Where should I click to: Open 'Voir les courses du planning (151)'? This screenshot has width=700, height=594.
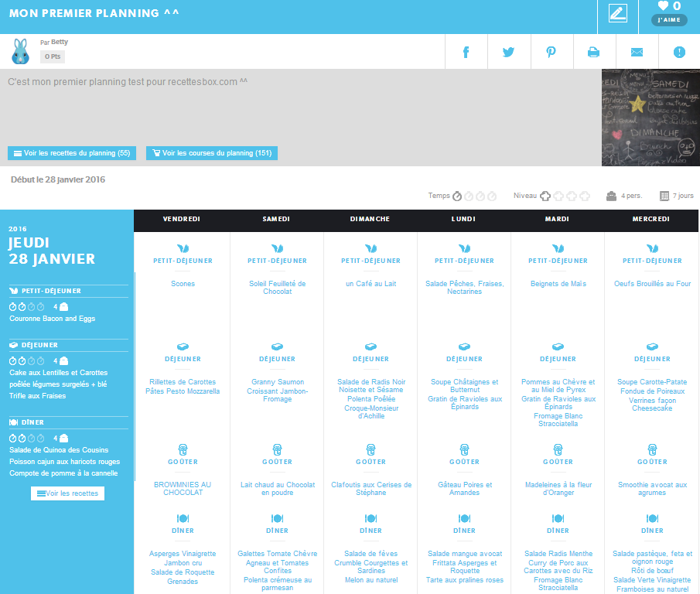tap(211, 153)
